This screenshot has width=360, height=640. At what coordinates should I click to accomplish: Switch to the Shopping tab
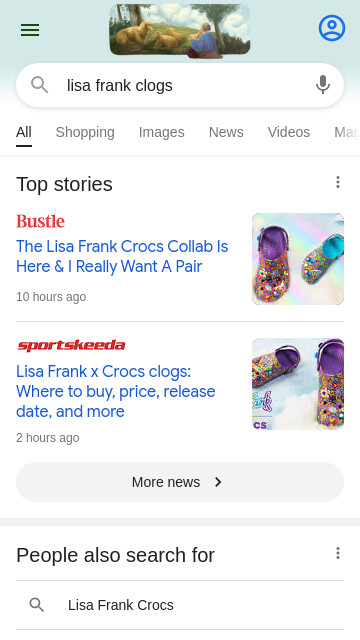coord(85,132)
